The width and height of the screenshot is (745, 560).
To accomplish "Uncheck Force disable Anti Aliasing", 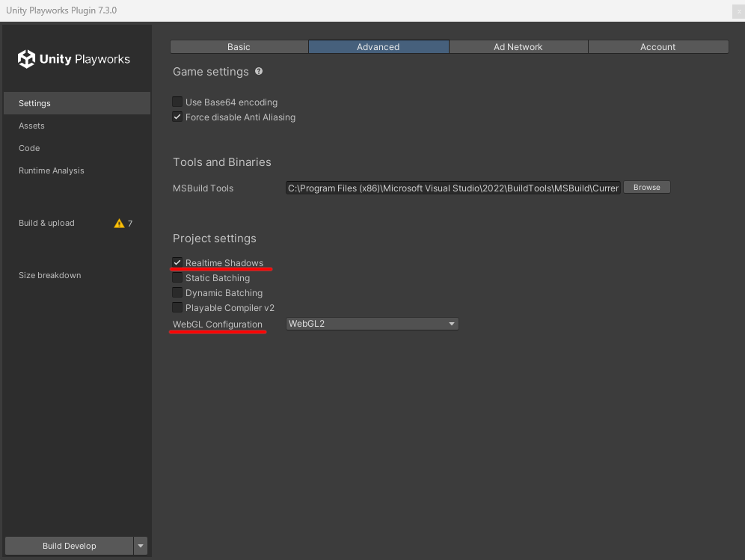I will [177, 117].
